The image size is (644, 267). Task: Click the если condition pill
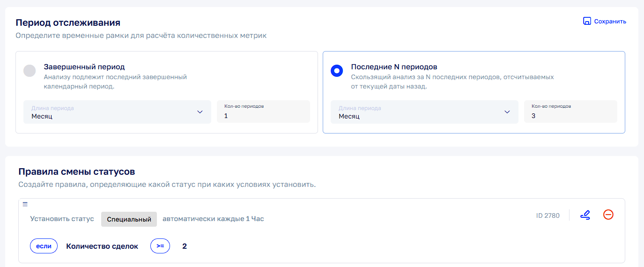click(x=44, y=246)
